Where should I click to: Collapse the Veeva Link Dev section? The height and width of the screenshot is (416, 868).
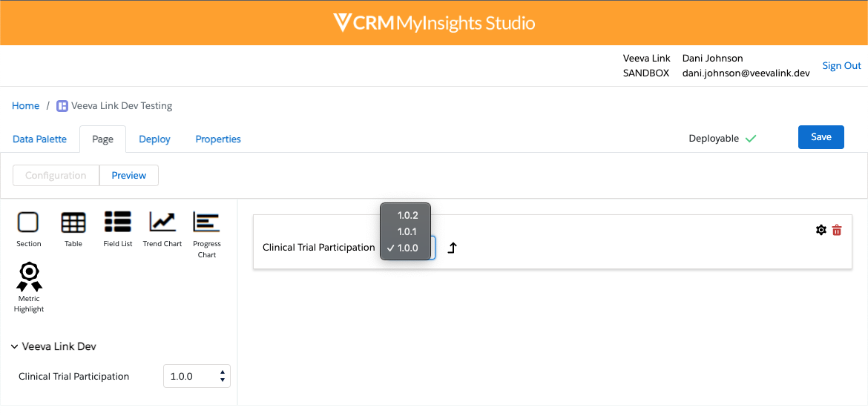[x=15, y=346]
